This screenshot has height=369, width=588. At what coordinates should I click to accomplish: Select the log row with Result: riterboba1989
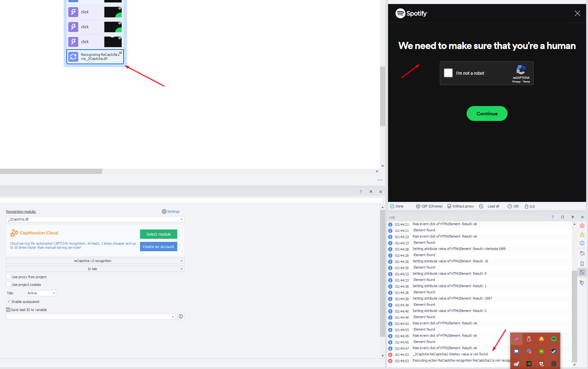480,249
